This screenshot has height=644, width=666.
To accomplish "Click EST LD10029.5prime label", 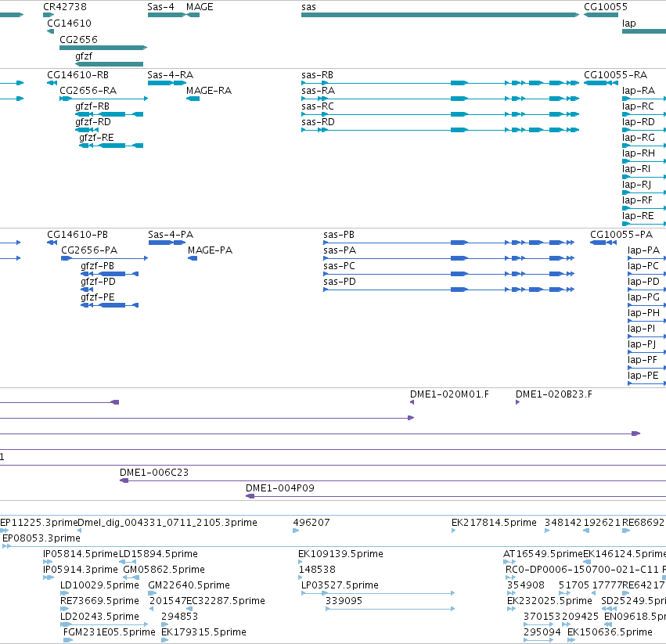I will pyautogui.click(x=99, y=585).
